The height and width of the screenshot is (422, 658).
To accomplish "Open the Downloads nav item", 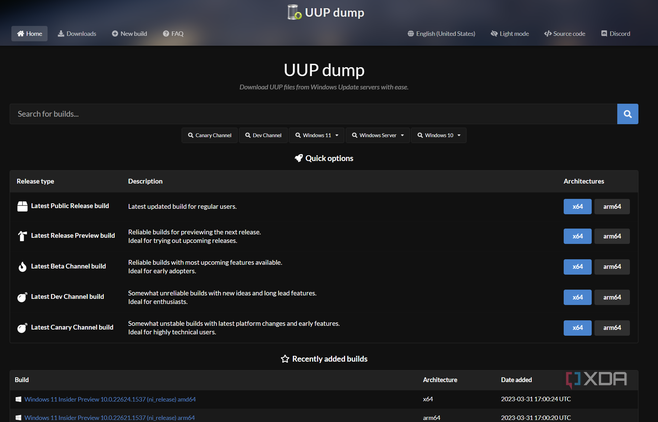I will pos(77,34).
